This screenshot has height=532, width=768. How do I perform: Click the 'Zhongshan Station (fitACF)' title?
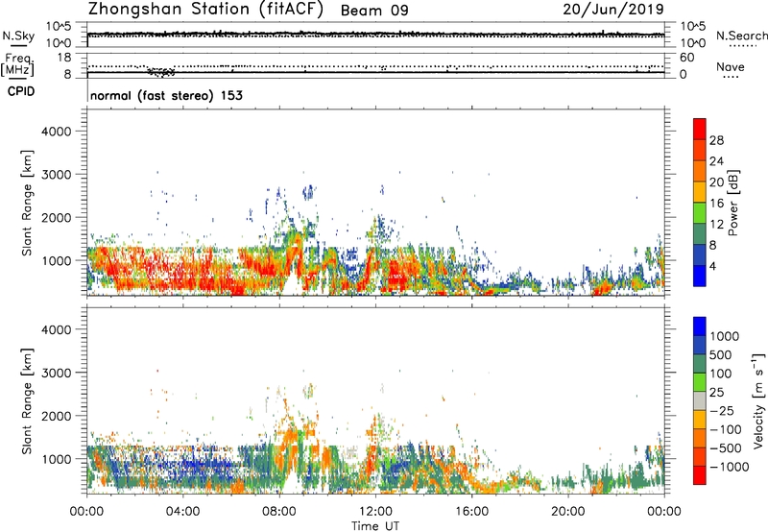(205, 10)
